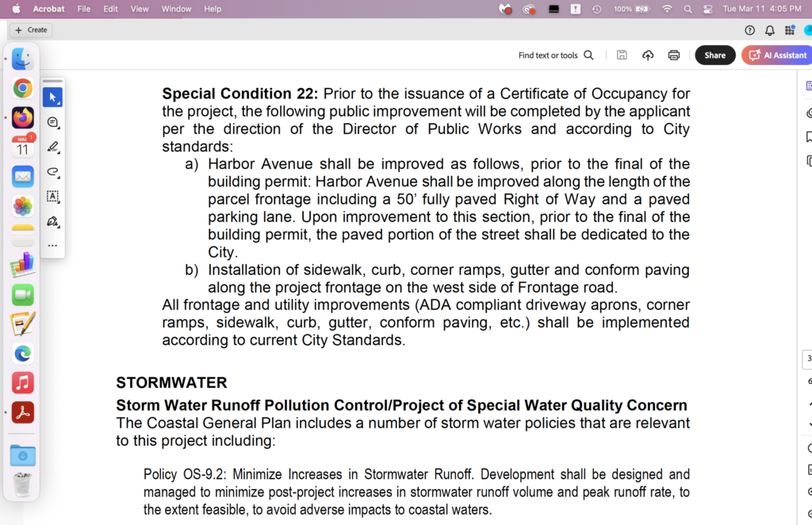This screenshot has width=812, height=525.
Task: Open the Help menu
Action: 213,9
